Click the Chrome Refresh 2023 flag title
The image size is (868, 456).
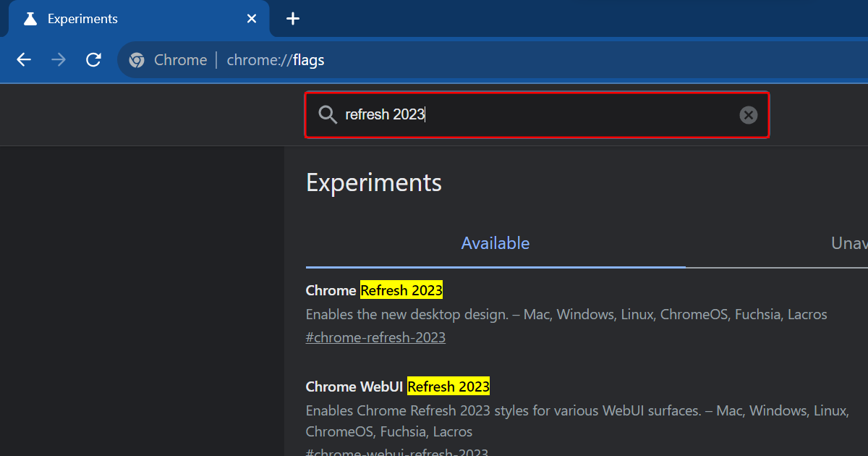coord(374,290)
